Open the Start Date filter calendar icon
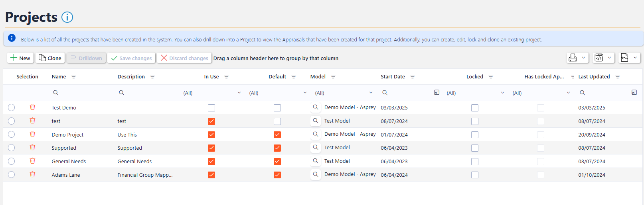Image resolution: width=644 pixels, height=205 pixels. click(437, 92)
